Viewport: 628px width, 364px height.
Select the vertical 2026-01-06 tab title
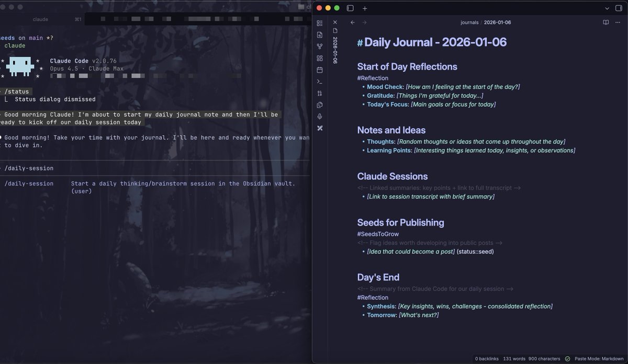click(x=335, y=51)
